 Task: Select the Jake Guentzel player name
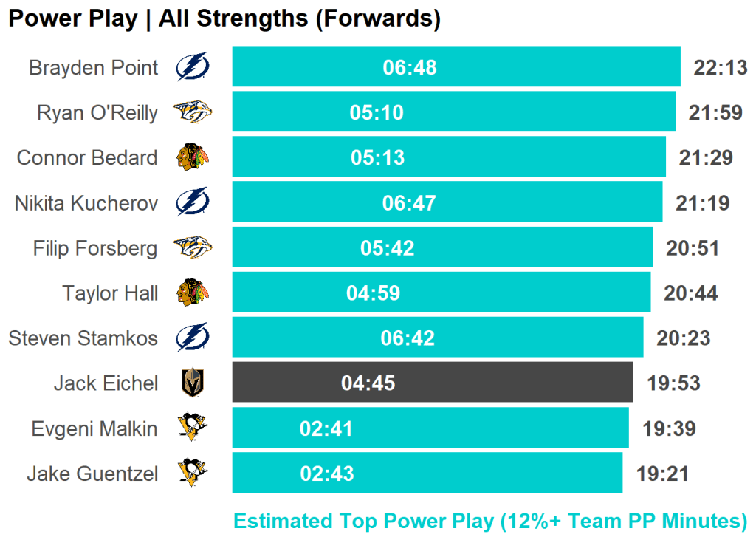[x=92, y=474]
